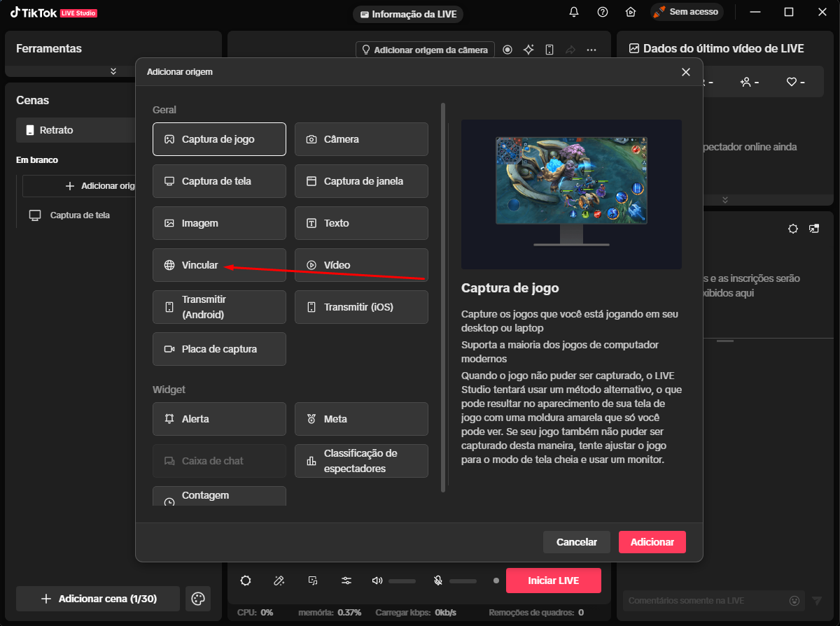Select the Contagem widget

pyautogui.click(x=219, y=496)
